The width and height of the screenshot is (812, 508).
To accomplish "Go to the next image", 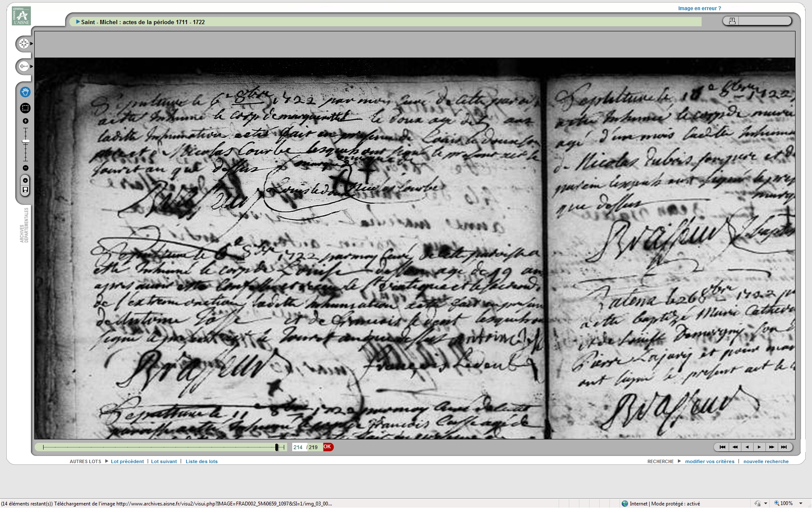I will point(759,447).
